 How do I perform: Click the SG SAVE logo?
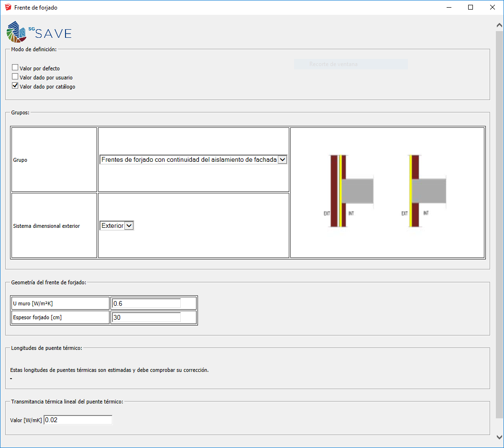pyautogui.click(x=39, y=33)
